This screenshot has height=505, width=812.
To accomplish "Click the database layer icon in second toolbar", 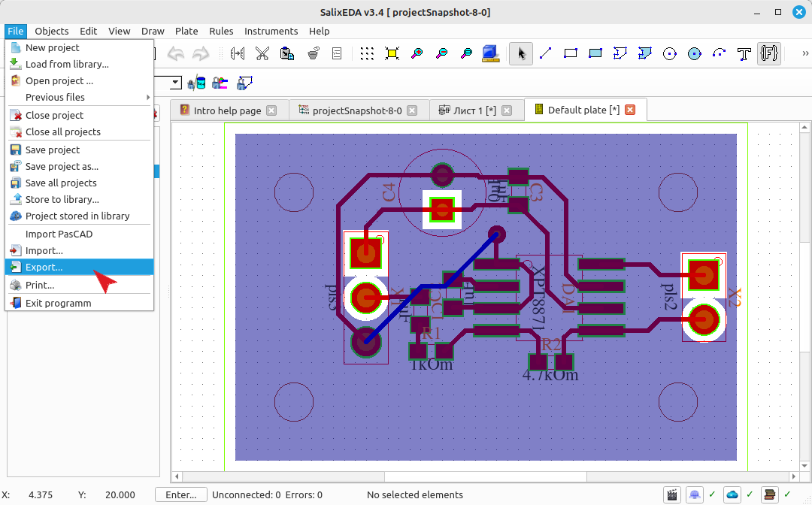I will (196, 83).
